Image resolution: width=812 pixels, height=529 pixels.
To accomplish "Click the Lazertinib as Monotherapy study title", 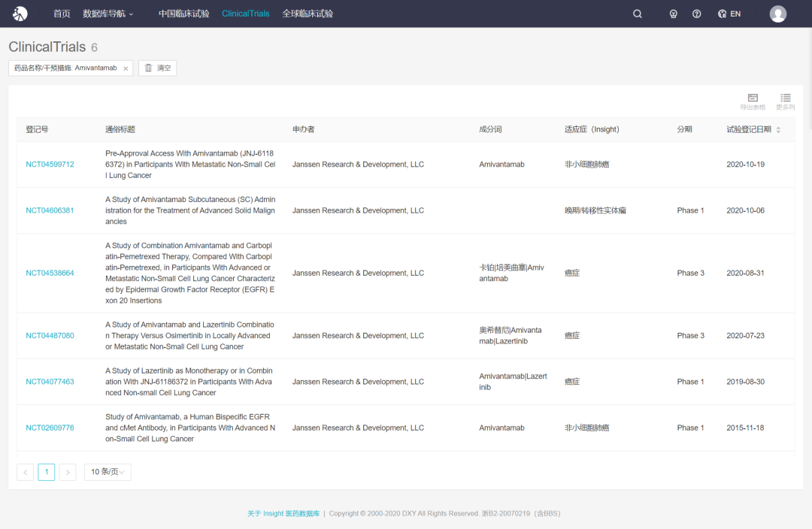I will coord(190,382).
